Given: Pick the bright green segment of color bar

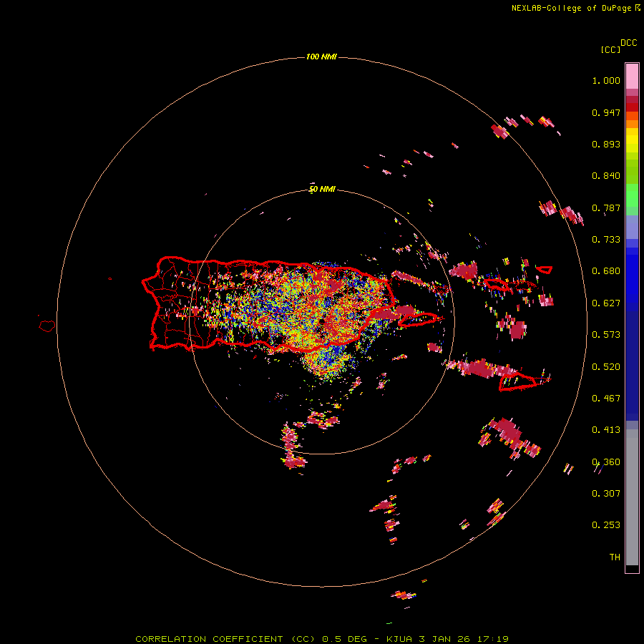Looking at the screenshot, I should click(x=632, y=195).
